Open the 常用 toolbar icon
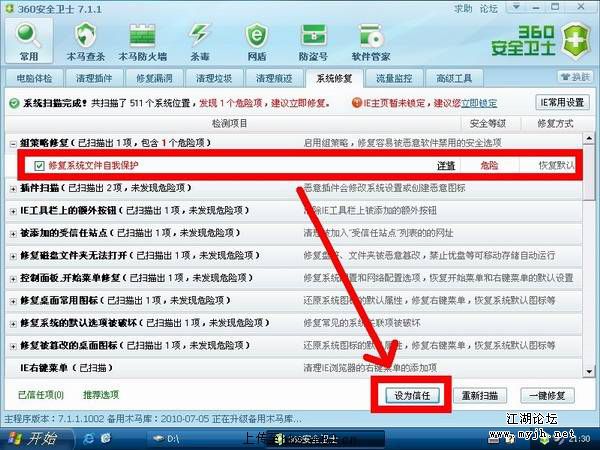Viewport: 600px width, 450px height. 29,41
